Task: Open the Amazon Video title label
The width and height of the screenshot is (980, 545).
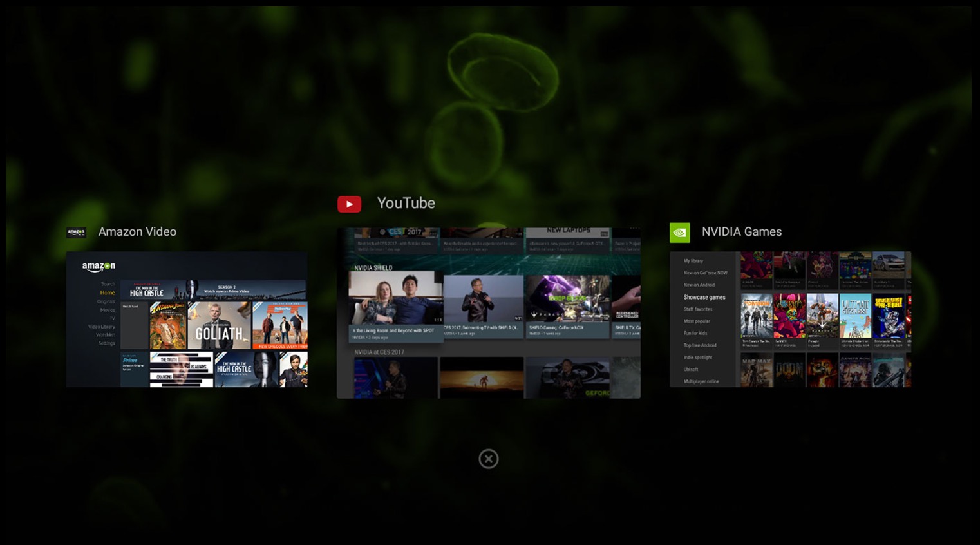Action: coord(137,232)
